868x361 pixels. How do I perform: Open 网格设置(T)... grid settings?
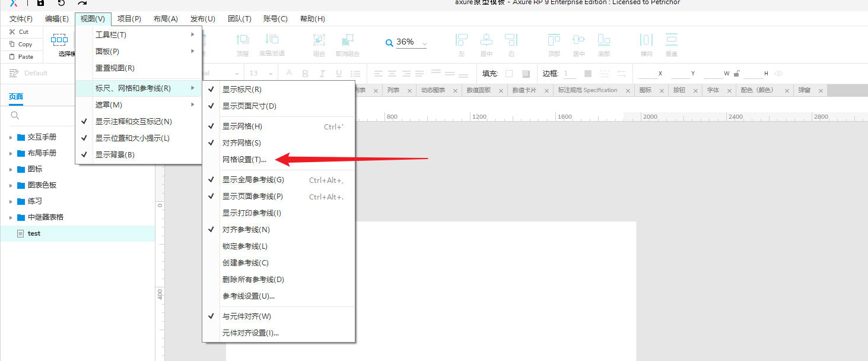[279, 160]
